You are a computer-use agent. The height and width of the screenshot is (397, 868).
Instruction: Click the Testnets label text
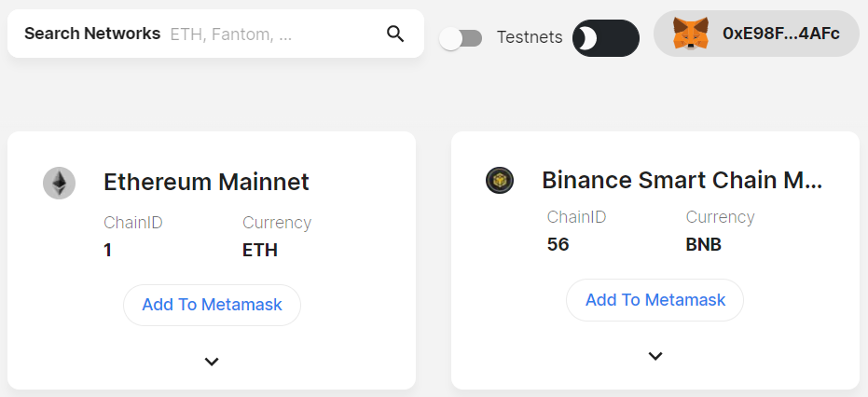click(530, 37)
